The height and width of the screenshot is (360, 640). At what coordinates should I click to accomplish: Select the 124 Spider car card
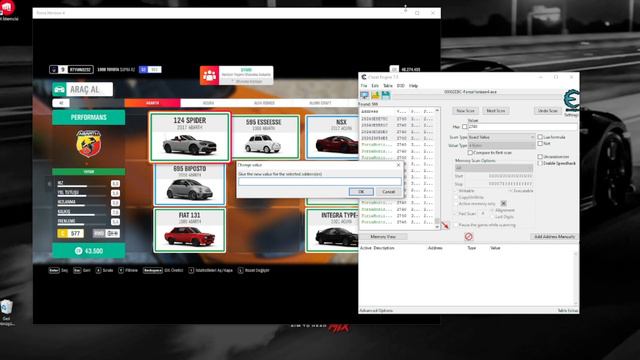tap(189, 137)
